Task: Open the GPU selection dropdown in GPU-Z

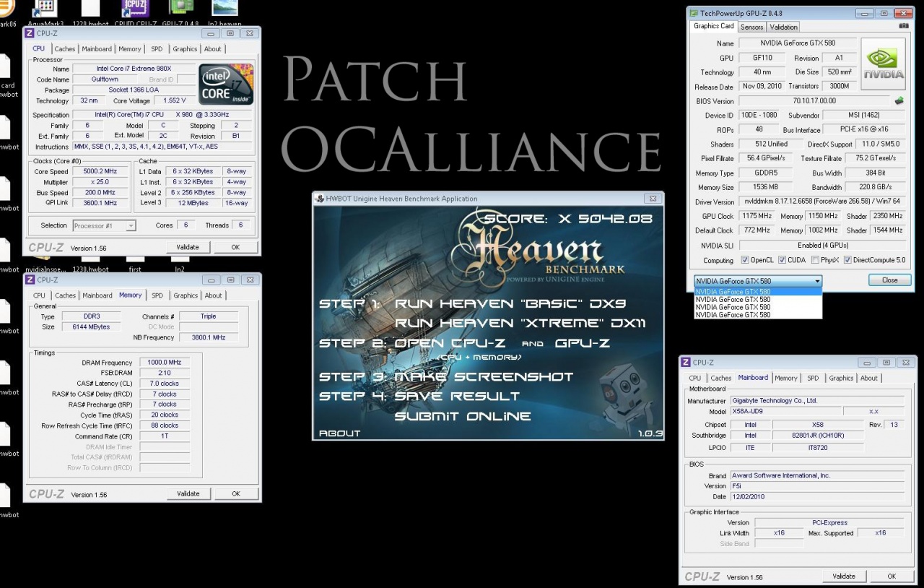Action: coord(817,280)
